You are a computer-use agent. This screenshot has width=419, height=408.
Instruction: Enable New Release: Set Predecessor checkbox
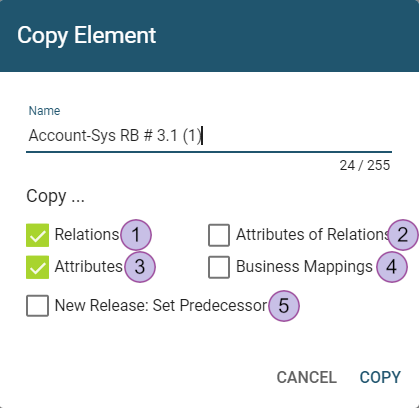click(x=37, y=306)
